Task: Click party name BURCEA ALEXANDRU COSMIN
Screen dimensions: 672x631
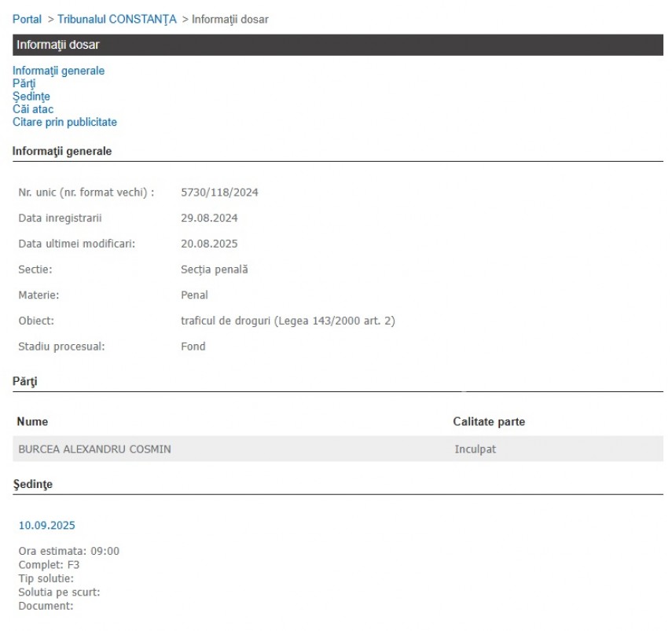Action: click(x=95, y=449)
